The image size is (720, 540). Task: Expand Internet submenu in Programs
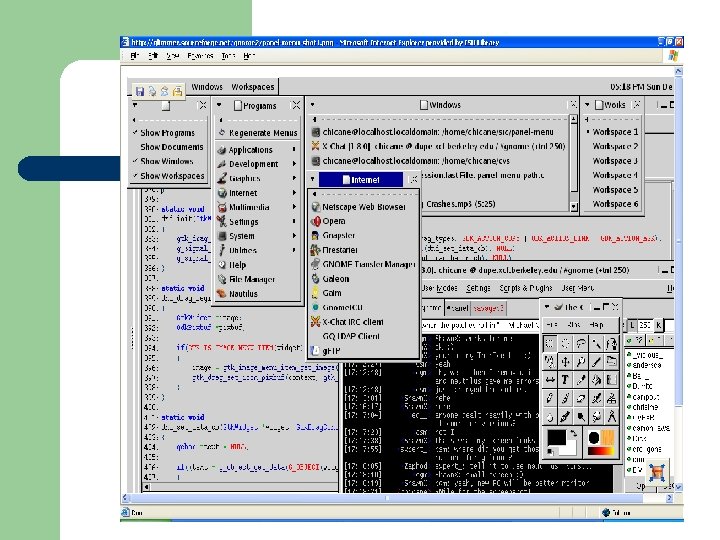tap(257, 193)
